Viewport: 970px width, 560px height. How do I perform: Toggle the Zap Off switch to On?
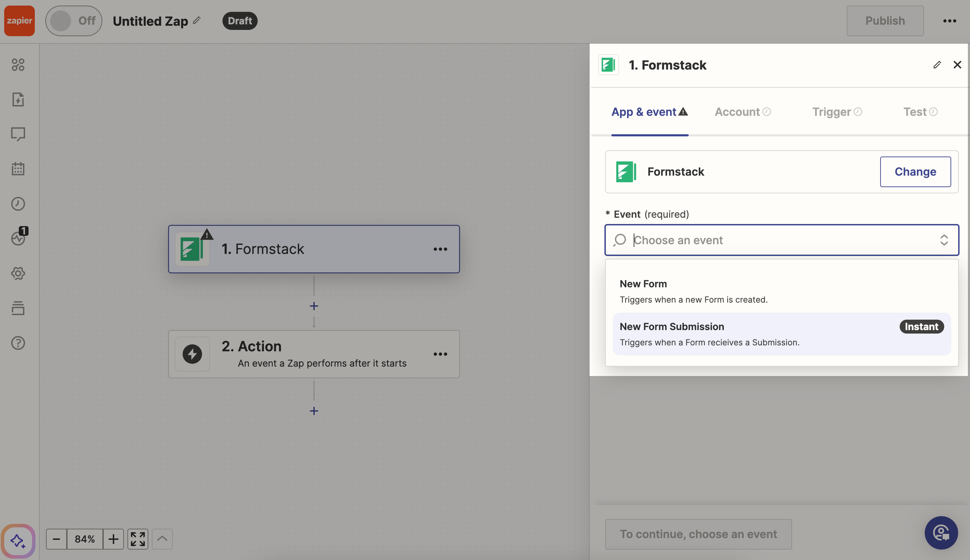[x=73, y=21]
